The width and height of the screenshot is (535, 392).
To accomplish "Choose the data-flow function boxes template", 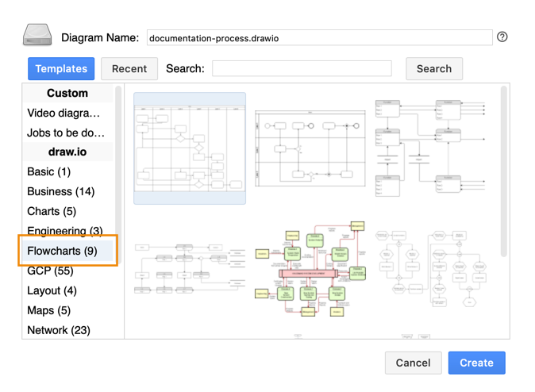I will pyautogui.click(x=430, y=148).
